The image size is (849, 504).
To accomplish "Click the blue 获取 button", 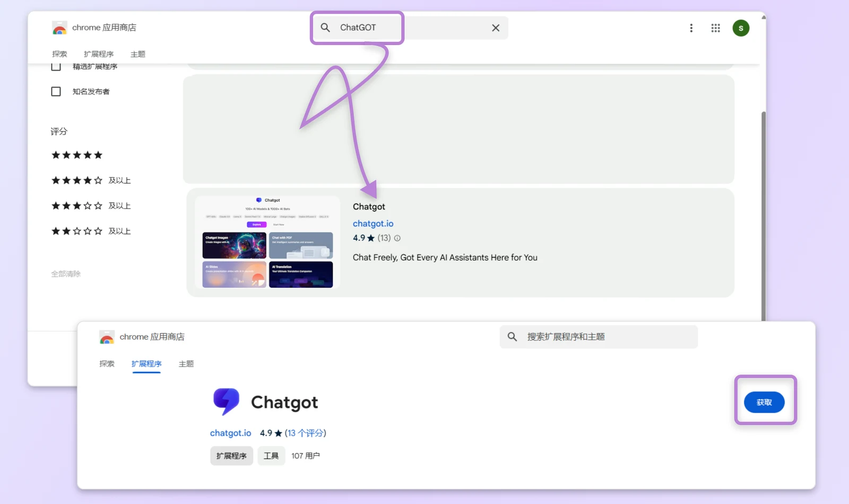I will point(764,402).
